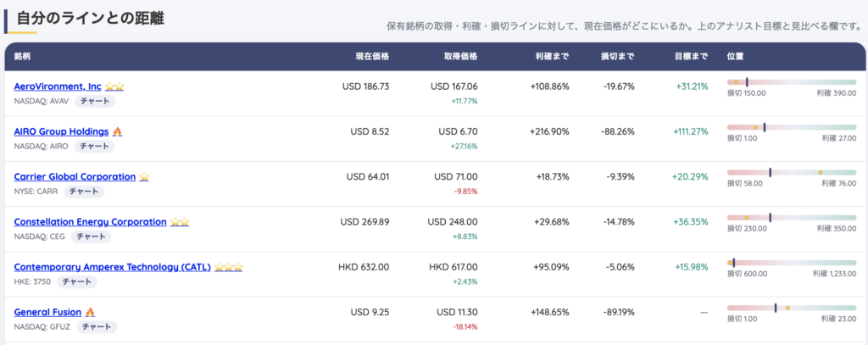The image size is (868, 345).
Task: Click the 目標まで column header
Action: (x=691, y=57)
